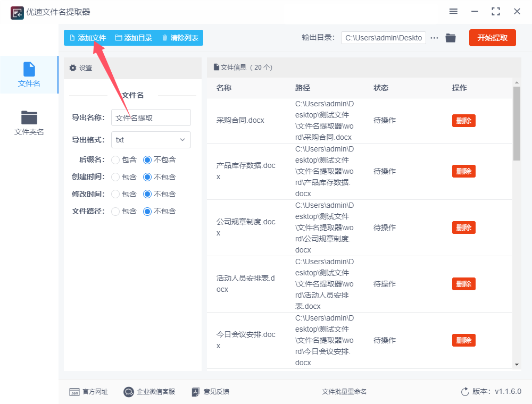Click the file name 今日会议安排.docx
The image size is (532, 404).
(x=246, y=340)
